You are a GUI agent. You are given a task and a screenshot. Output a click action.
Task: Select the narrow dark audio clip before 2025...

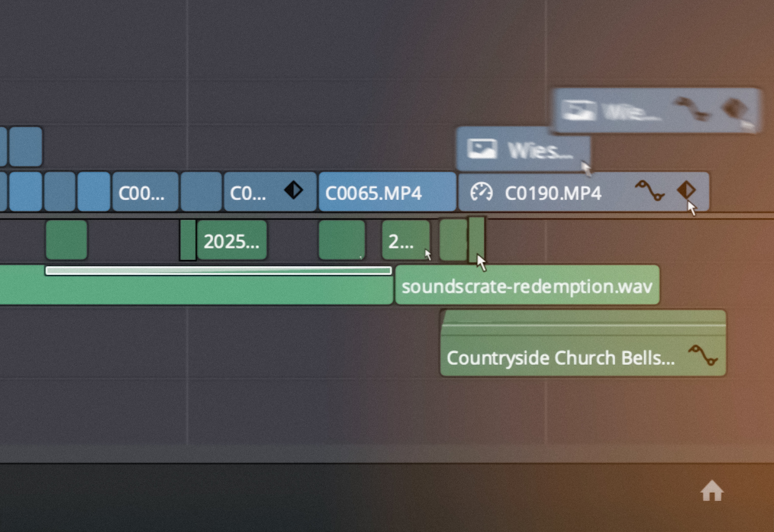tap(188, 240)
